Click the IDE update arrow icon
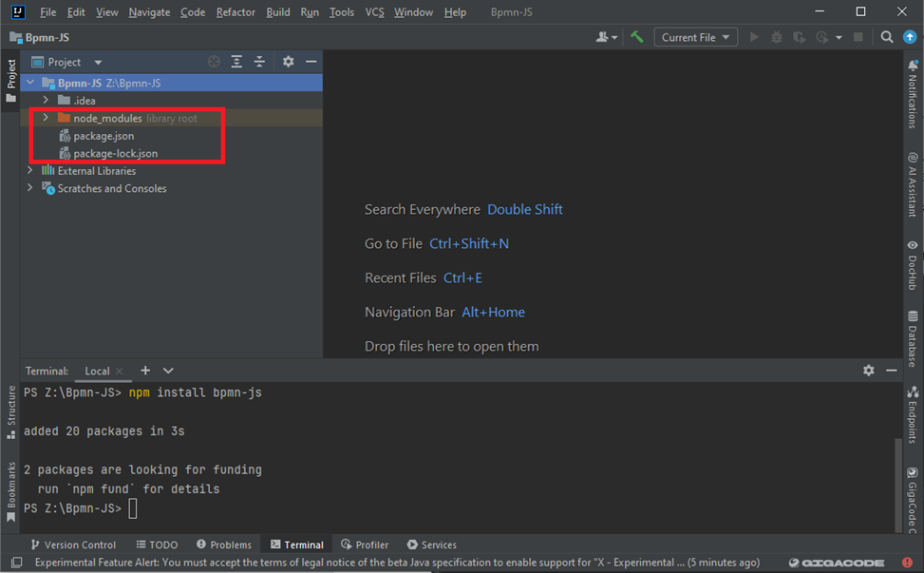The height and width of the screenshot is (573, 924). pos(910,37)
